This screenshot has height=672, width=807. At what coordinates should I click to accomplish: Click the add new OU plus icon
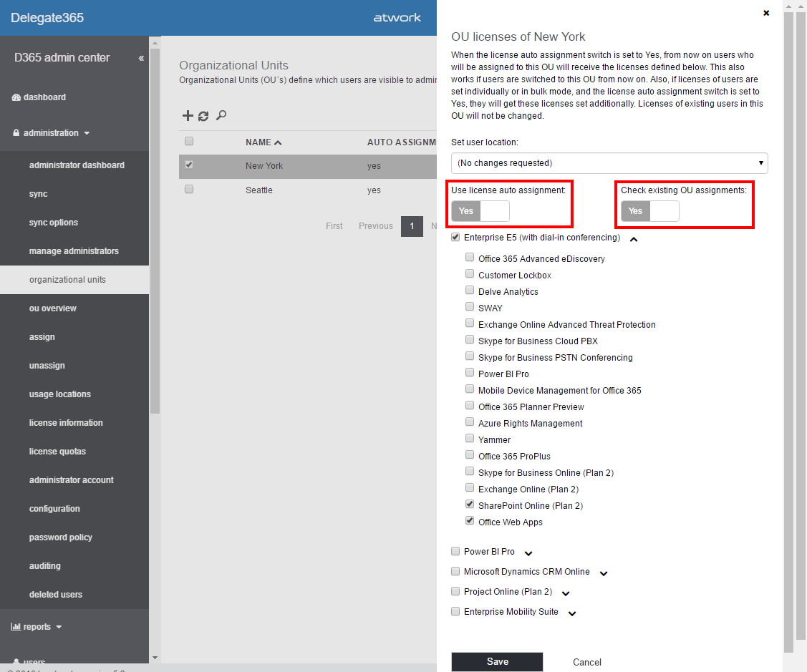[x=188, y=116]
